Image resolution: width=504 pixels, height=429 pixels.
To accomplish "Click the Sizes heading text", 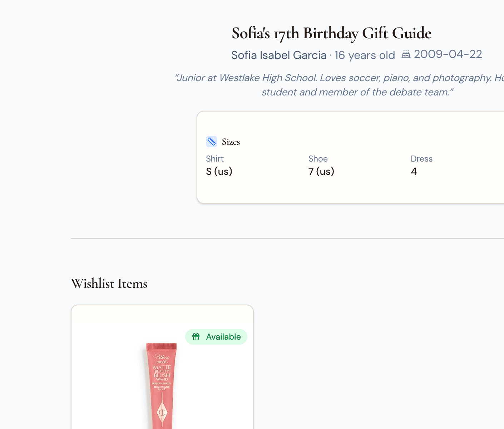I will tap(231, 142).
